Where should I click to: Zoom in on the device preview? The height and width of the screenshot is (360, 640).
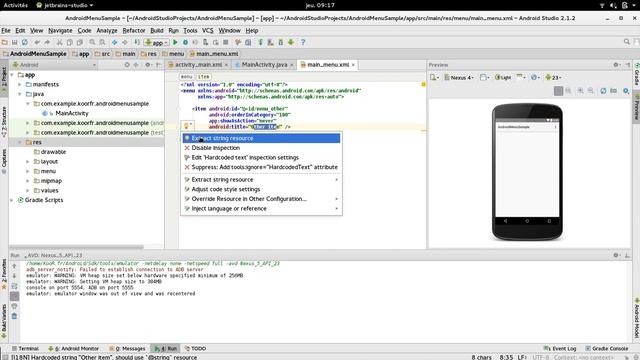580,91
